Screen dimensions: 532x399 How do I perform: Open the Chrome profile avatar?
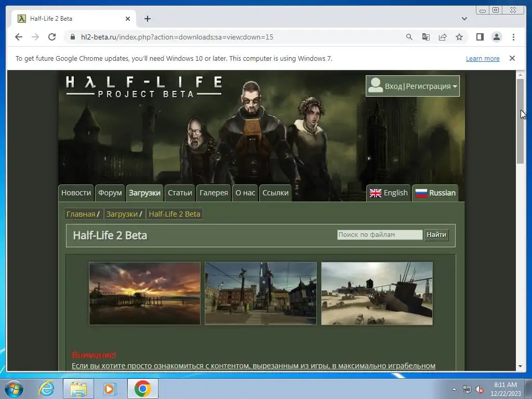(x=496, y=37)
